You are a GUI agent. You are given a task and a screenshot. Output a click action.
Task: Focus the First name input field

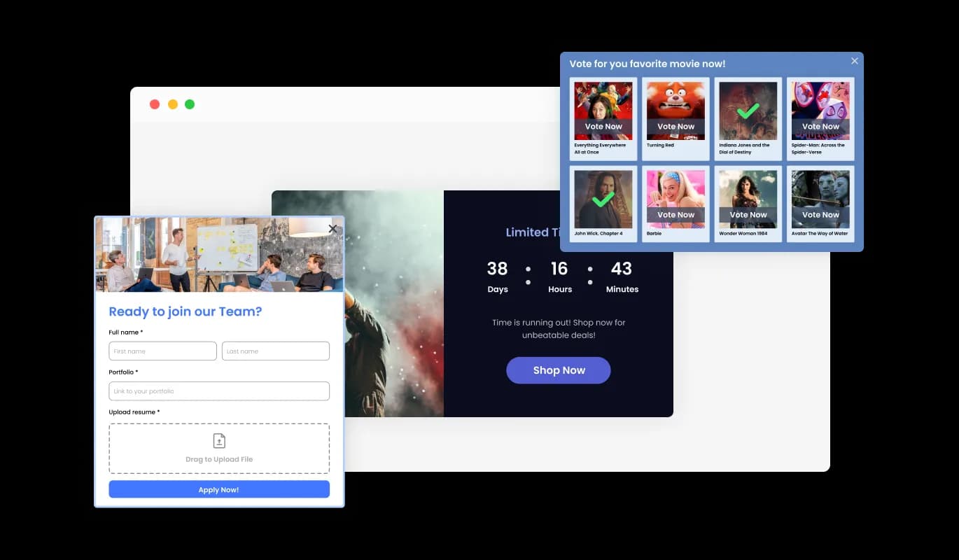(x=162, y=351)
